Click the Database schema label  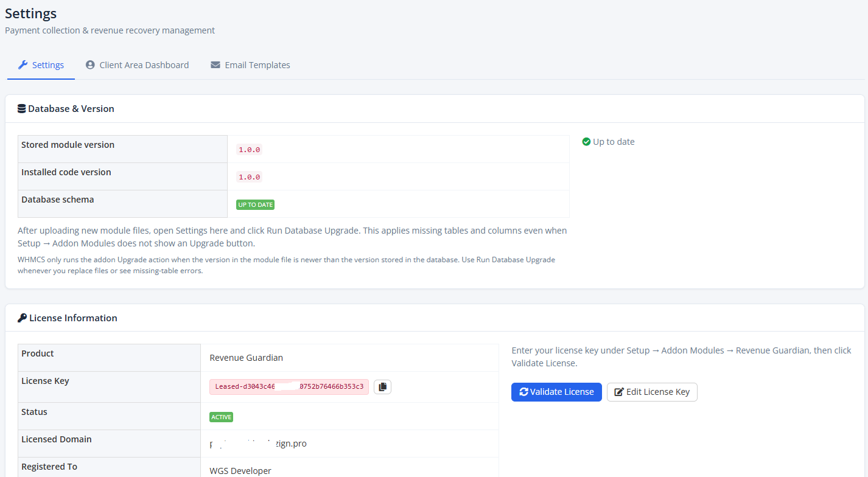tap(58, 200)
